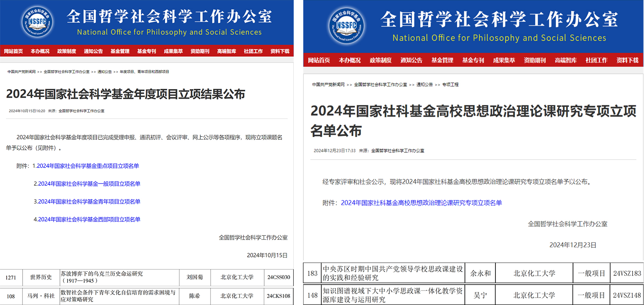Select project code cell 24CSS030

click(279, 277)
